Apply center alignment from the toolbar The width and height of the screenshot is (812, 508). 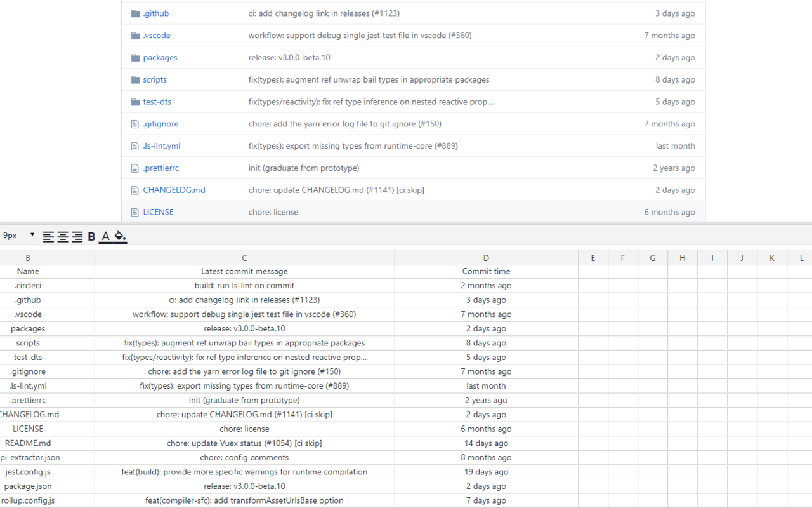pos(63,236)
